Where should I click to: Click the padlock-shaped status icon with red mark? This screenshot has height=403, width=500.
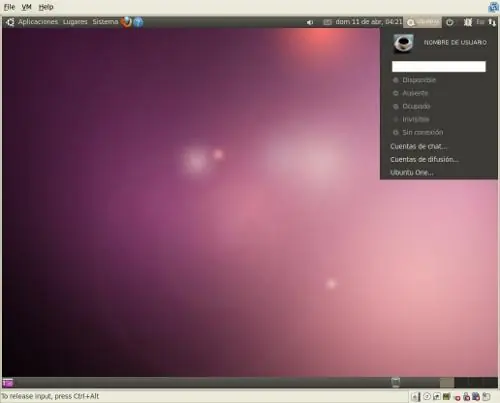(466, 397)
